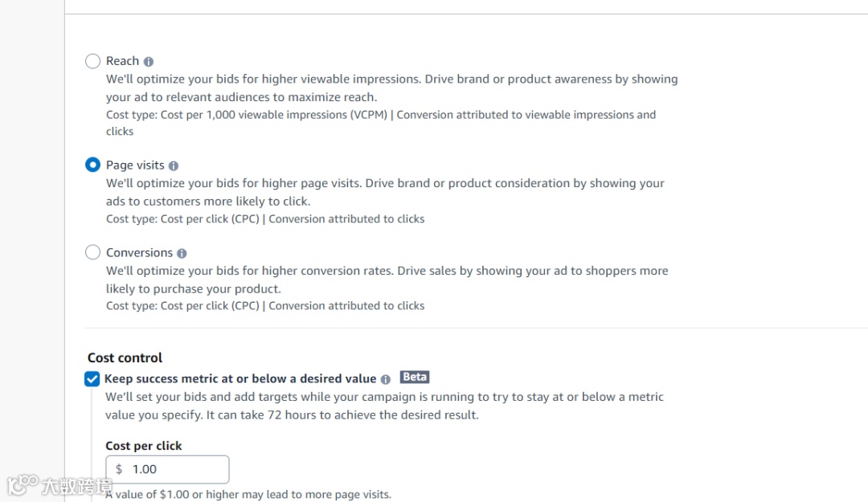Select the Page visits radio button
This screenshot has height=502, width=868.
pos(93,165)
